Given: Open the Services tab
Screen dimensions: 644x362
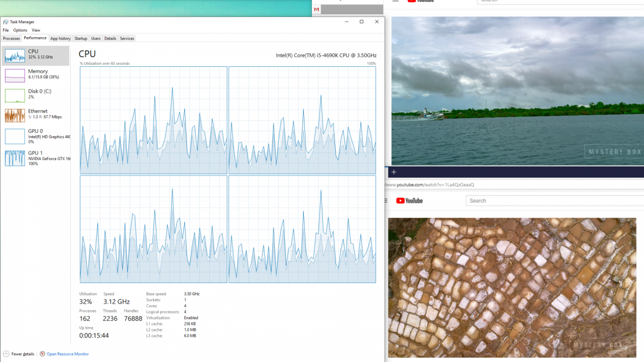Looking at the screenshot, I should 127,38.
